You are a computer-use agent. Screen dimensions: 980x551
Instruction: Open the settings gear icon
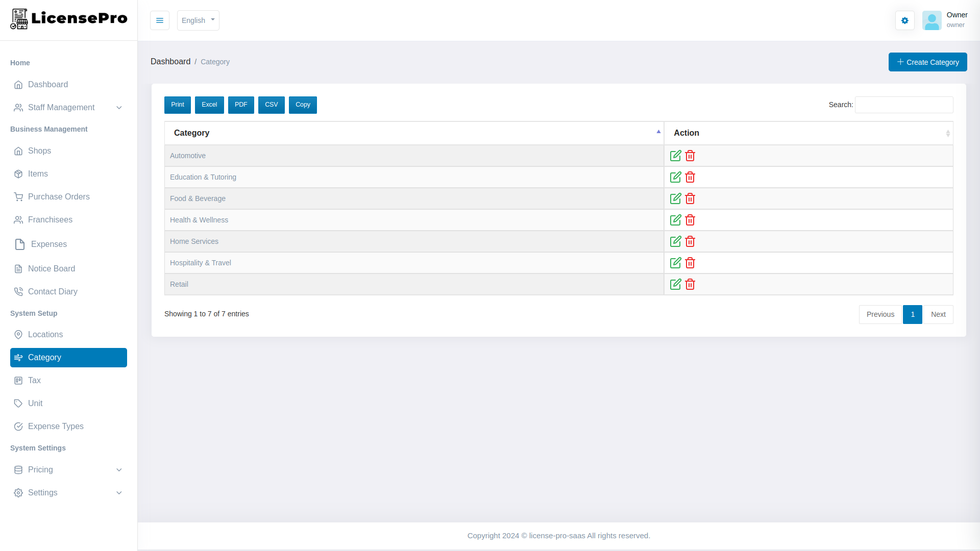[904, 20]
